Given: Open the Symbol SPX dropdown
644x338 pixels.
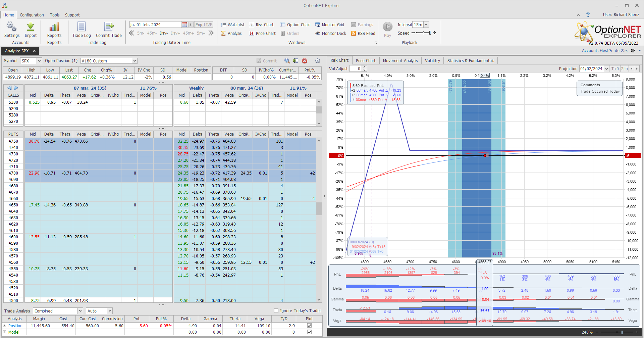Looking at the screenshot, I should [x=39, y=61].
